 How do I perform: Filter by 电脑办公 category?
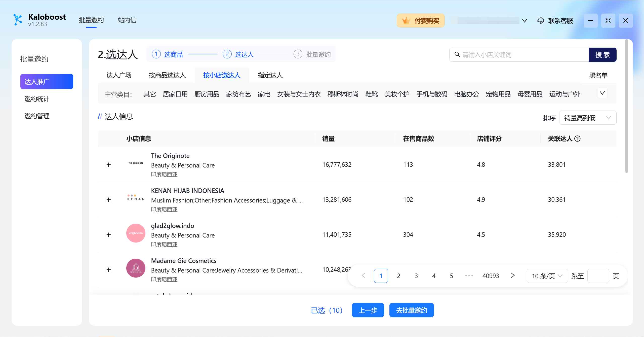click(x=466, y=94)
